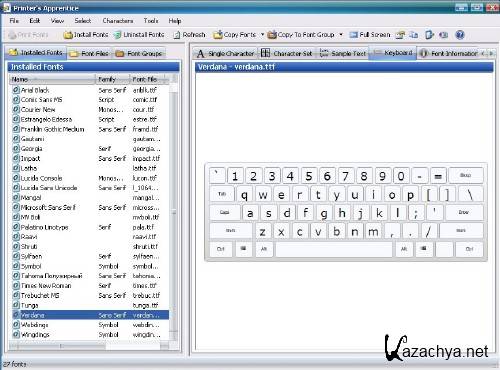
Task: Click the Print Fonts toolbar button
Action: (28, 35)
